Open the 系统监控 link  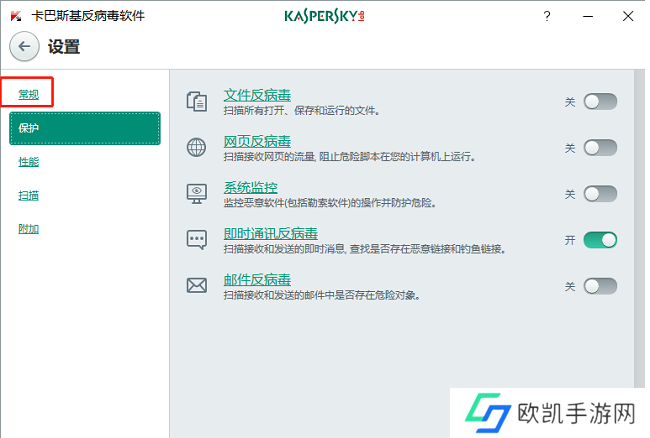250,188
